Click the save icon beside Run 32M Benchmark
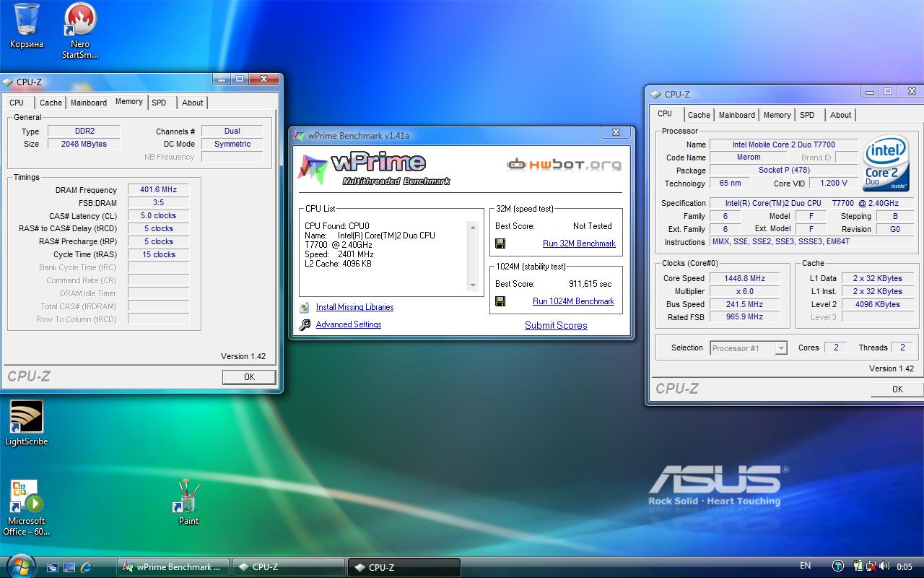 (x=500, y=243)
